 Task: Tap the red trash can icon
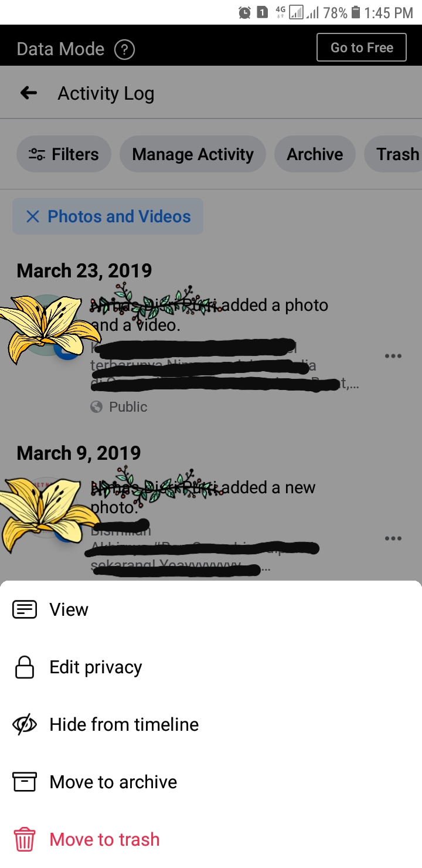coord(25,839)
